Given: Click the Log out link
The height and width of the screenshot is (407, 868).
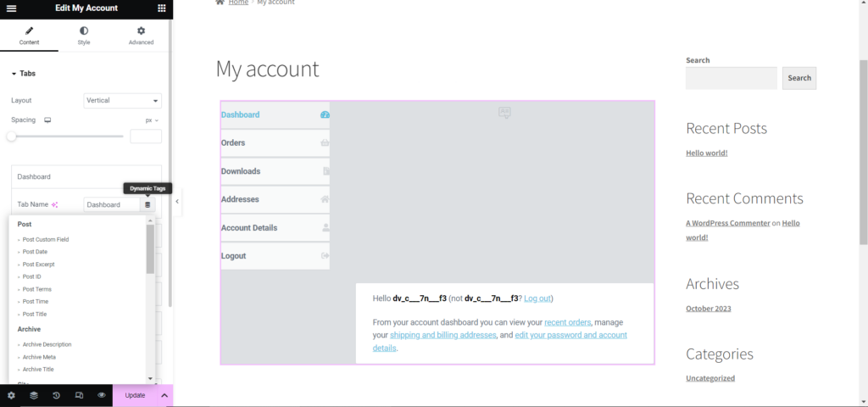Looking at the screenshot, I should (537, 298).
